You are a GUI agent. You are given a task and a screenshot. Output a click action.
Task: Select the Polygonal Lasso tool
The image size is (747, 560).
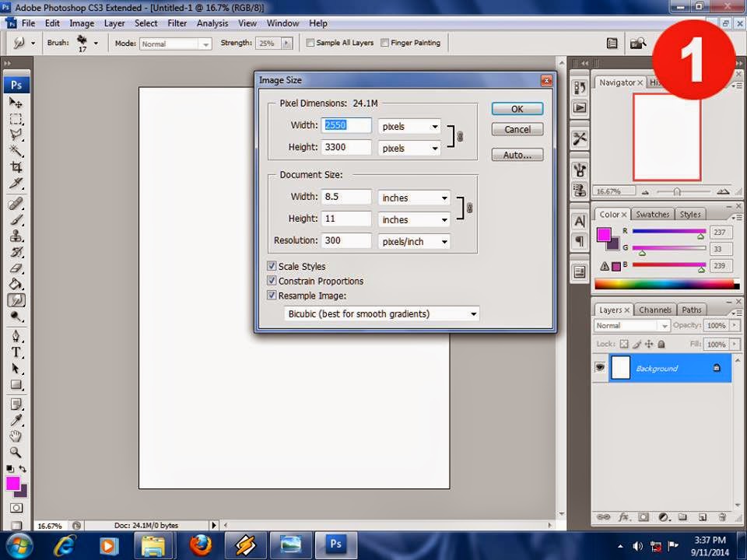pos(16,135)
